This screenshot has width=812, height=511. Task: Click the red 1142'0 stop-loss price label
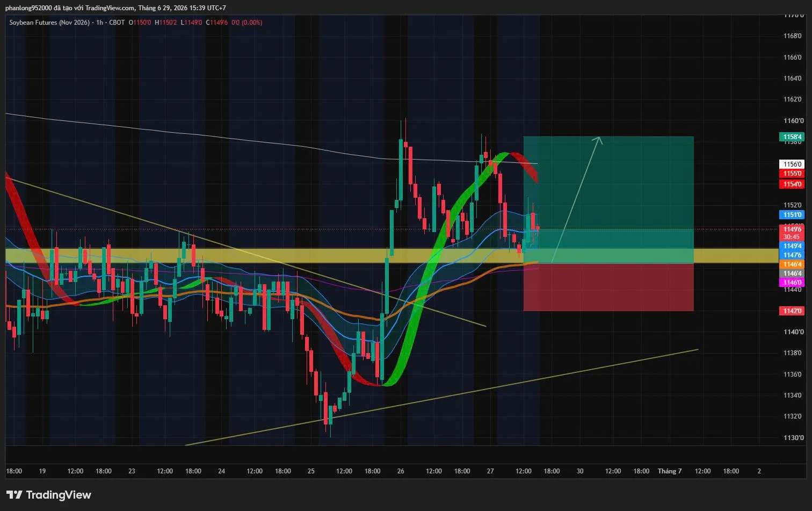pos(792,311)
